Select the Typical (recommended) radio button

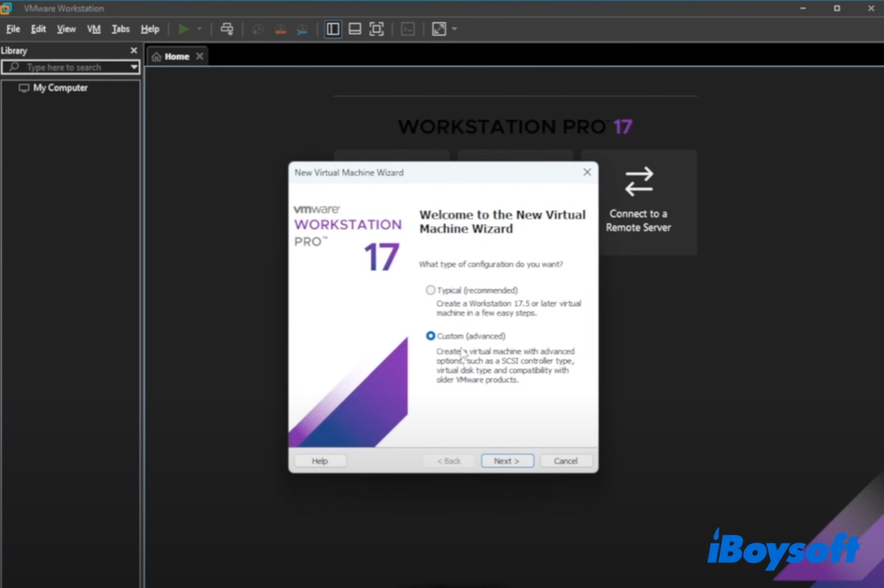pyautogui.click(x=431, y=290)
